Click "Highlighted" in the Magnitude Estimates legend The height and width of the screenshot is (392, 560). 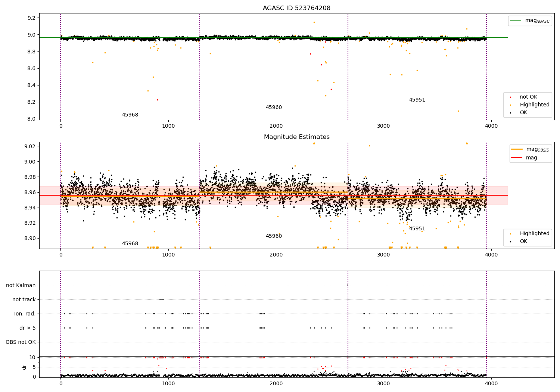click(535, 234)
